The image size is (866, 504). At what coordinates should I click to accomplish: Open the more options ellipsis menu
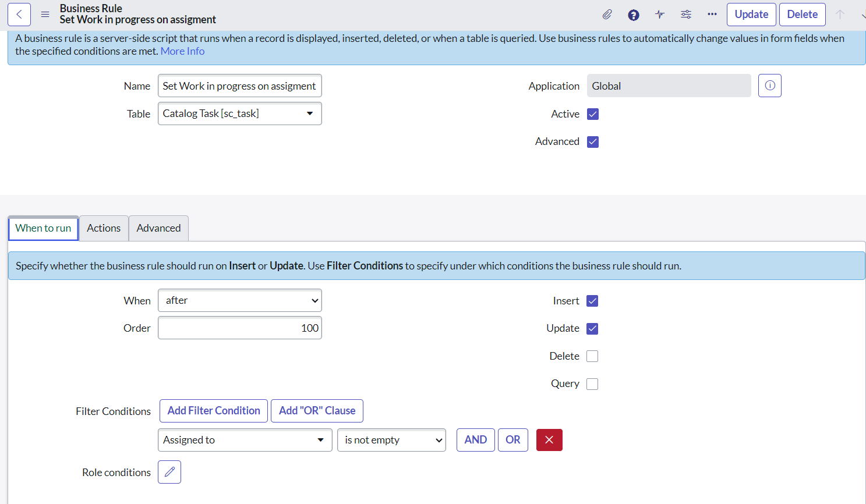pos(712,14)
